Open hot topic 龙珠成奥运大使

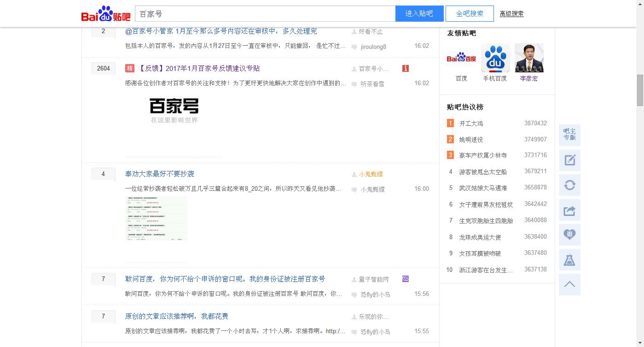480,237
